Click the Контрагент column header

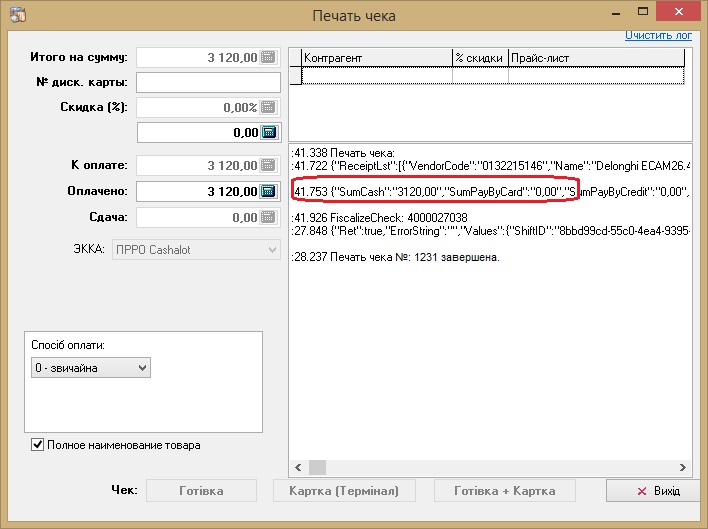(x=375, y=59)
